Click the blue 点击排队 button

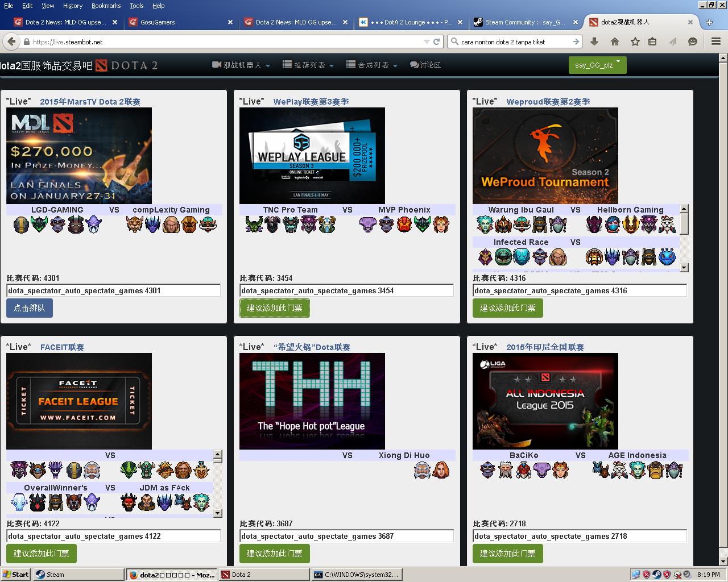tap(30, 308)
